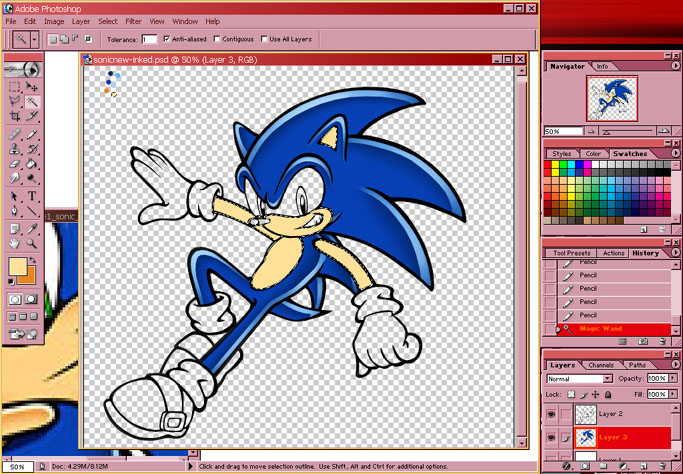Toggle lock position
This screenshot has width=683, height=474.
pos(595,395)
